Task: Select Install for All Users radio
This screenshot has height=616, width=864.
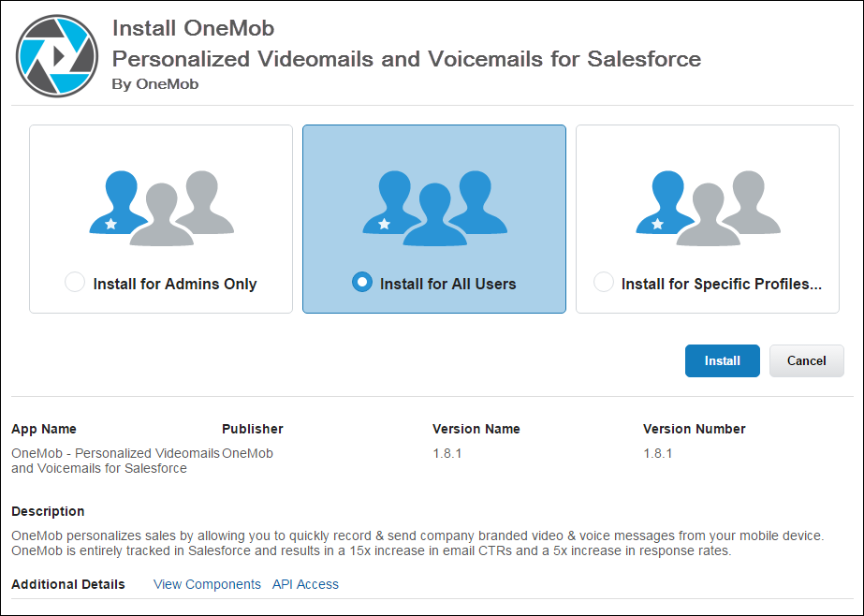Action: pos(362,282)
